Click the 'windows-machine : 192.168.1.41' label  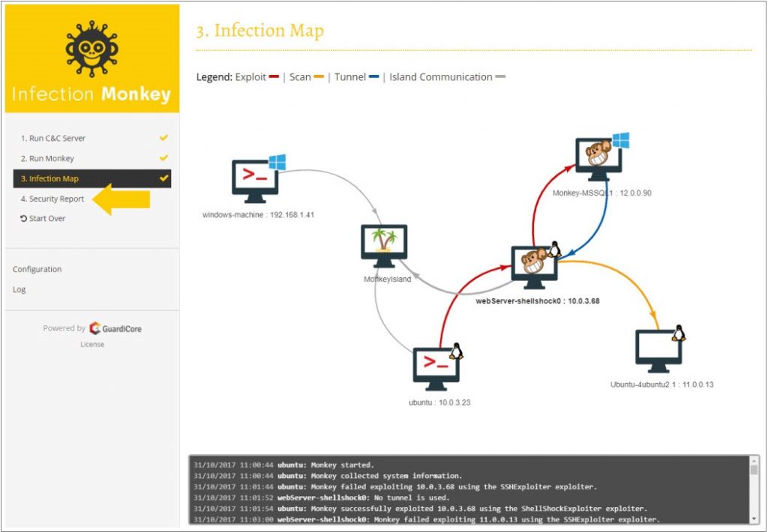(258, 215)
